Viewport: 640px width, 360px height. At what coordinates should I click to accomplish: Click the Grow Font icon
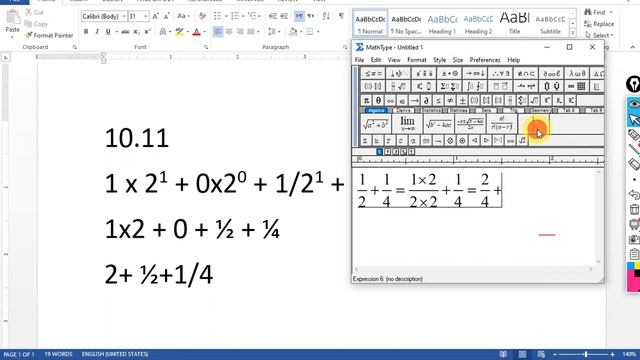click(x=156, y=16)
